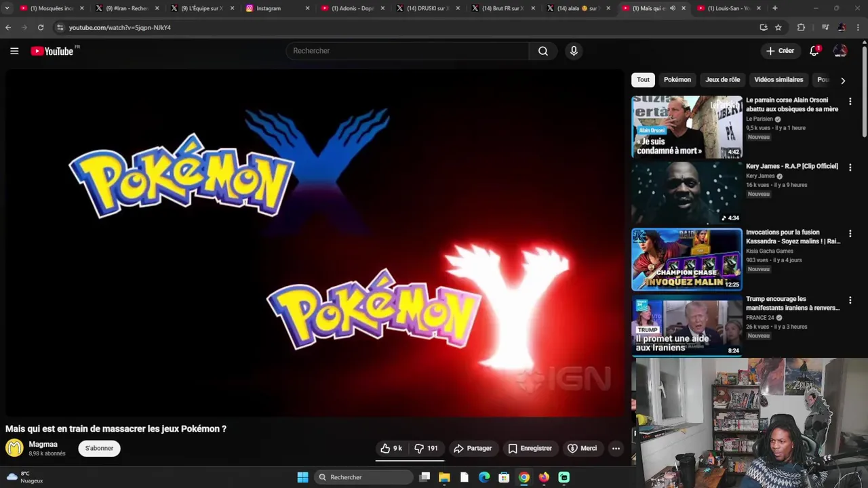Open the Kery James channel link

[759, 176]
